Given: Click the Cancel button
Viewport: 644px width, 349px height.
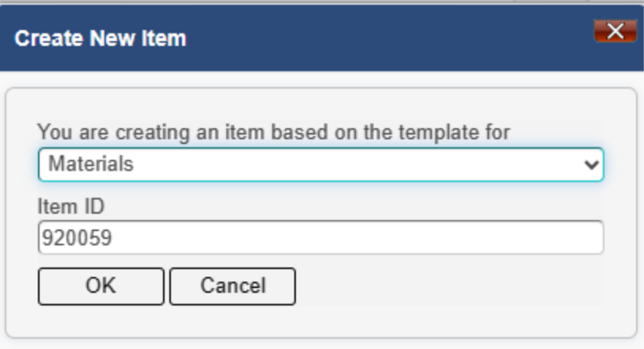Looking at the screenshot, I should [x=233, y=286].
